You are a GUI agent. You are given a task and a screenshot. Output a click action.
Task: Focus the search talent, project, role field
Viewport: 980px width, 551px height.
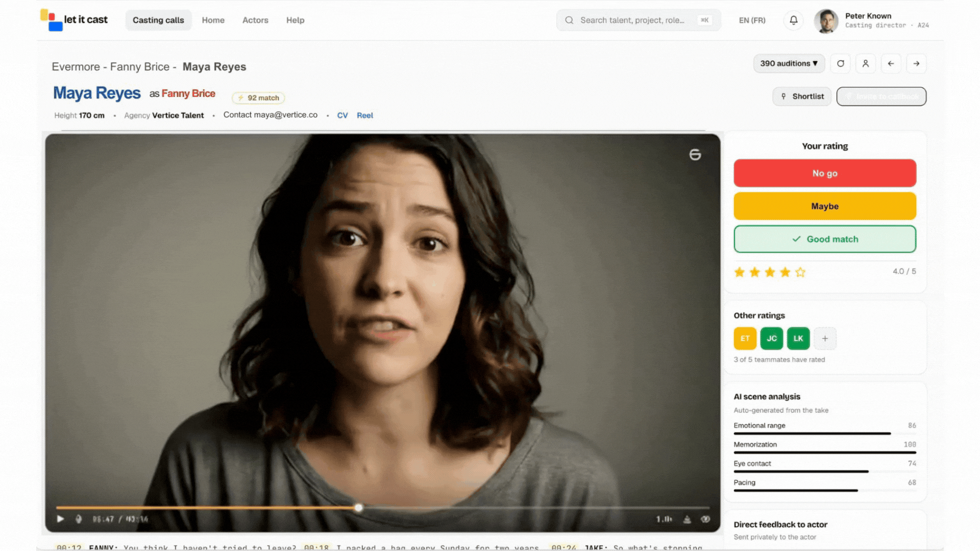click(x=638, y=20)
